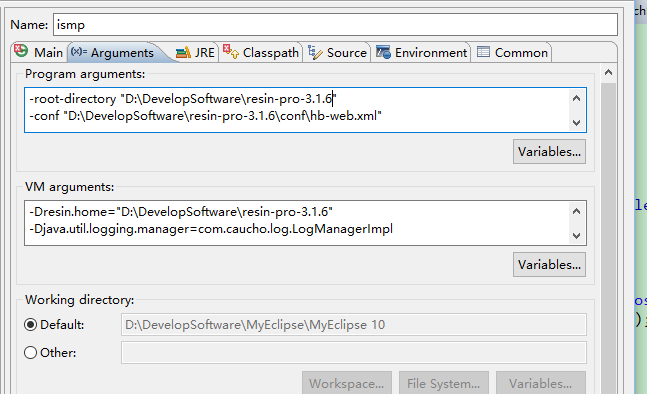This screenshot has height=394, width=647.
Task: Click the Common tab icon
Action: 483,52
